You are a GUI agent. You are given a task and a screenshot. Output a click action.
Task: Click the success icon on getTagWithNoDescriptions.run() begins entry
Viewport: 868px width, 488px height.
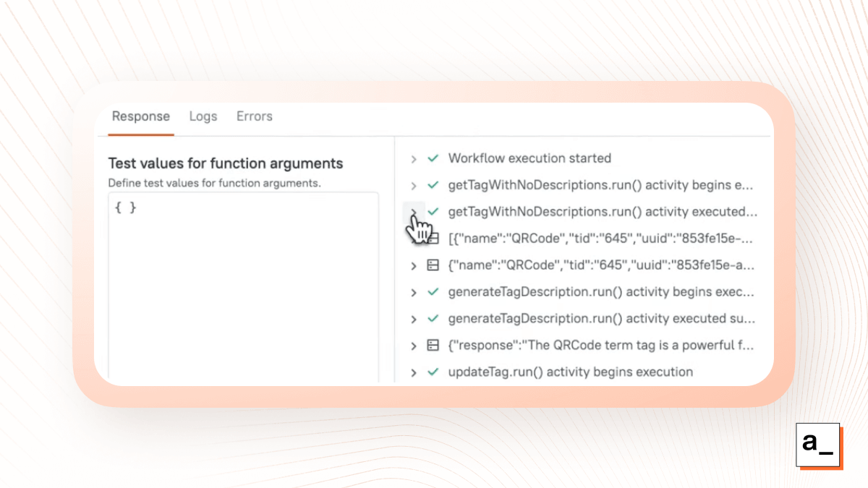432,185
